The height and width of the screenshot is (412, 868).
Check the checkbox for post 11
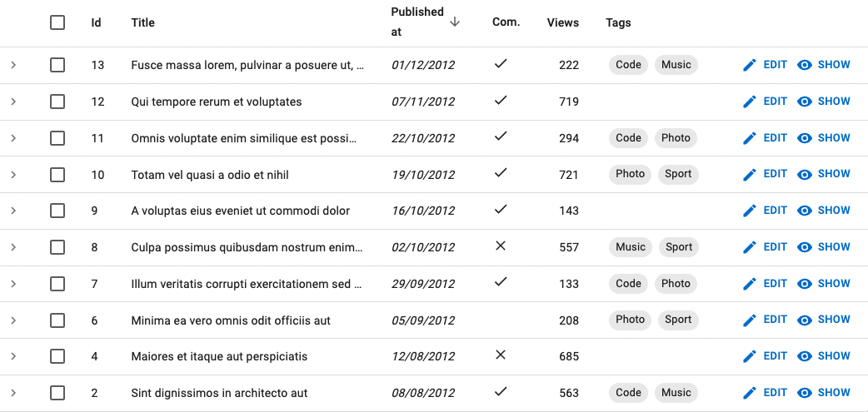click(x=57, y=138)
